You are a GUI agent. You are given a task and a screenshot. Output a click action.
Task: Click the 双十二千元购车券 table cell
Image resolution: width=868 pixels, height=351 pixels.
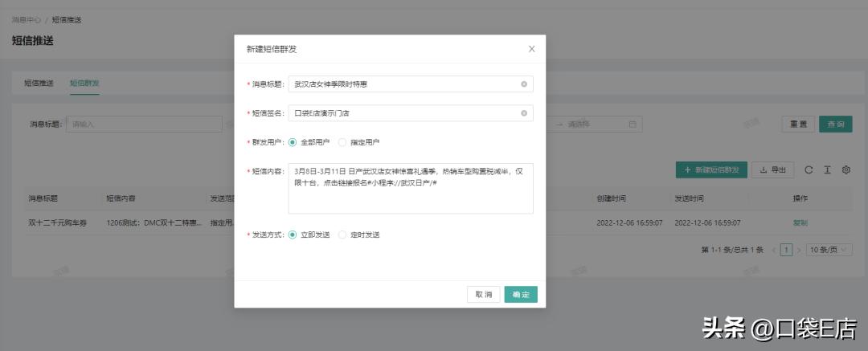[x=58, y=223]
